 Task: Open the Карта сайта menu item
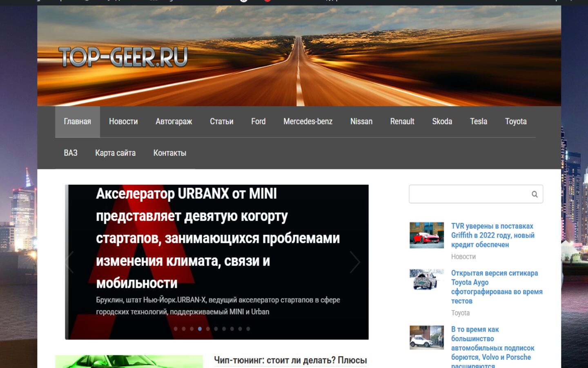pyautogui.click(x=116, y=153)
